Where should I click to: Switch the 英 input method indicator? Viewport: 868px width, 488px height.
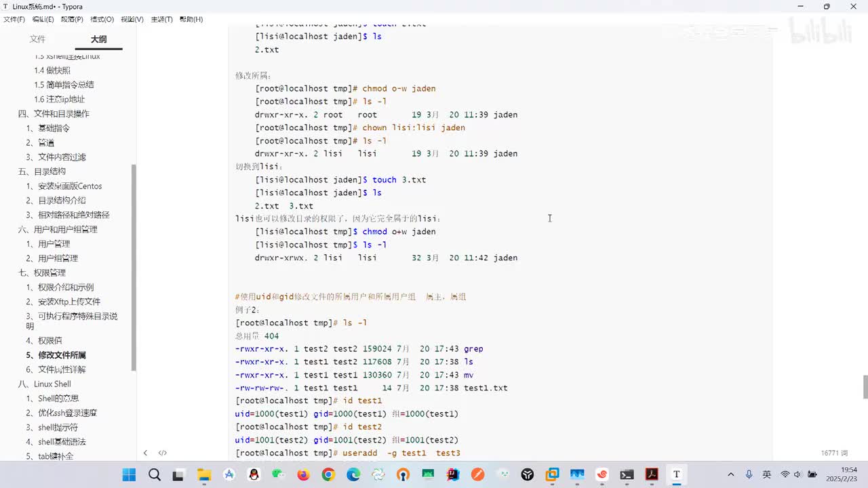(x=766, y=474)
